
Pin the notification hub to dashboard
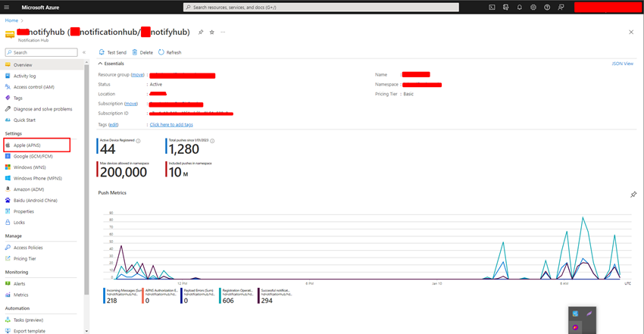[201, 32]
